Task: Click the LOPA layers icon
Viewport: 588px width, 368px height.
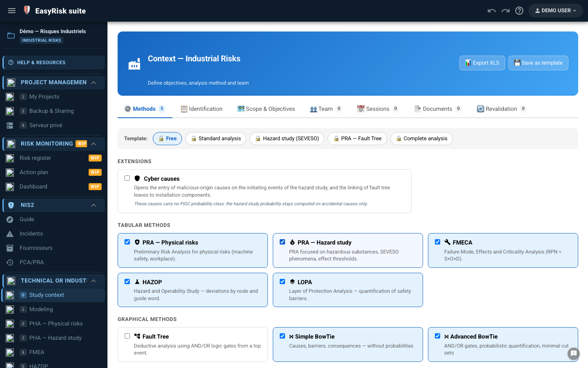Action: click(292, 282)
